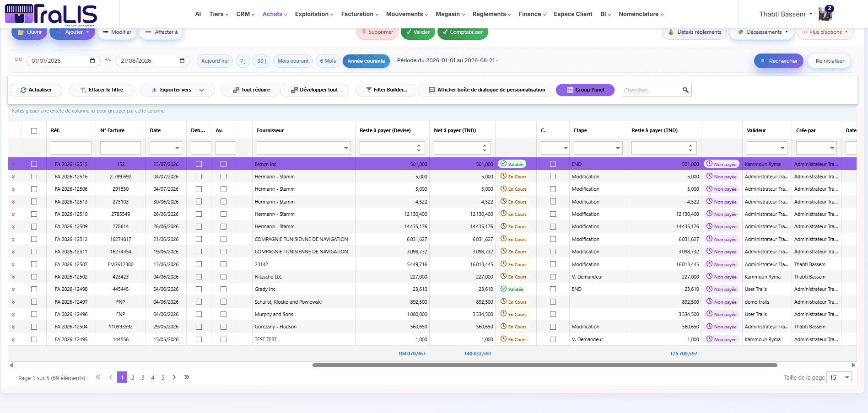Select row checkbox for FA 2026-12515
868x413 pixels.
[x=34, y=164]
